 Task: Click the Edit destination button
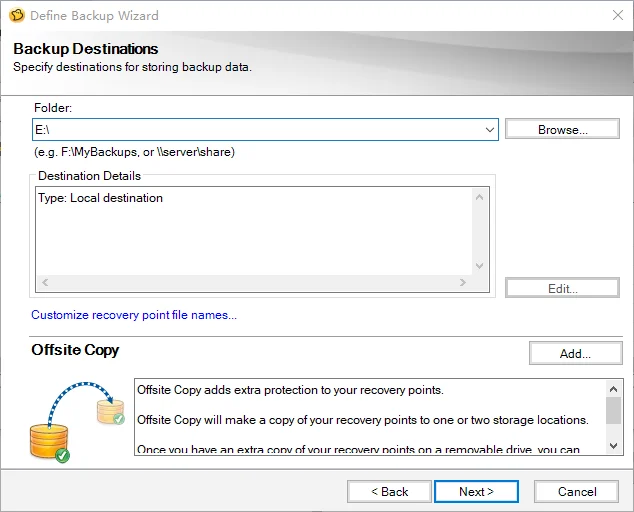pos(562,288)
